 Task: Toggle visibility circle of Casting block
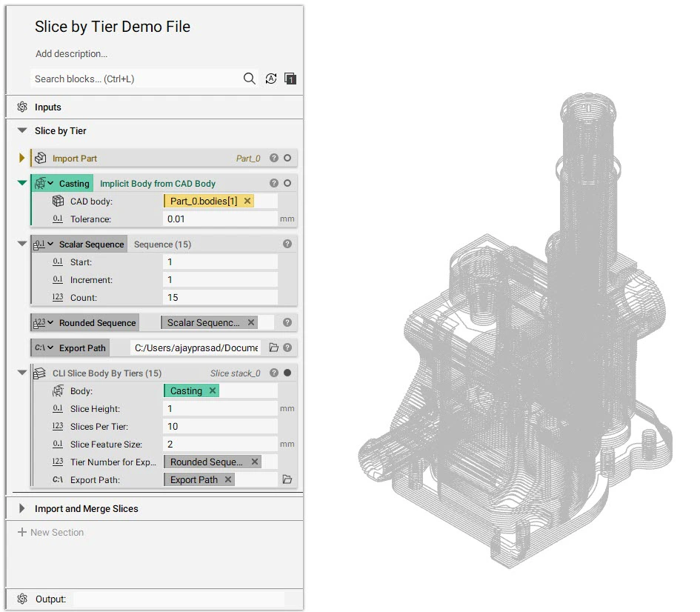pyautogui.click(x=287, y=183)
